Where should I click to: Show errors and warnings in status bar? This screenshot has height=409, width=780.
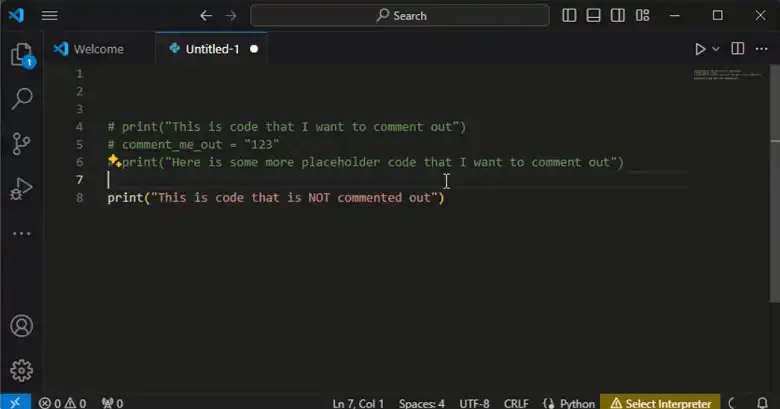pyautogui.click(x=63, y=403)
